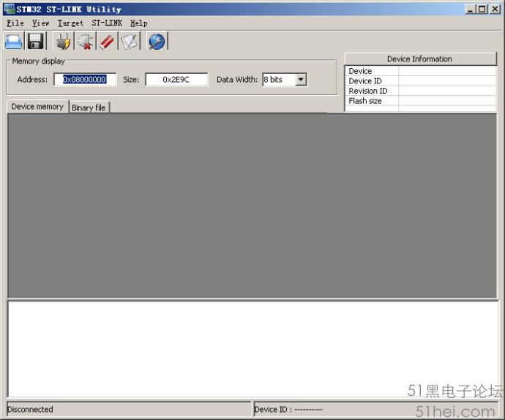The height and width of the screenshot is (420, 505).
Task: Click the Address input field
Action: pos(85,80)
